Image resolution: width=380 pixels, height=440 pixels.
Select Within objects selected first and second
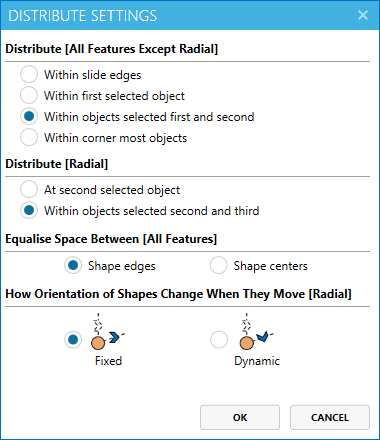[x=29, y=116]
